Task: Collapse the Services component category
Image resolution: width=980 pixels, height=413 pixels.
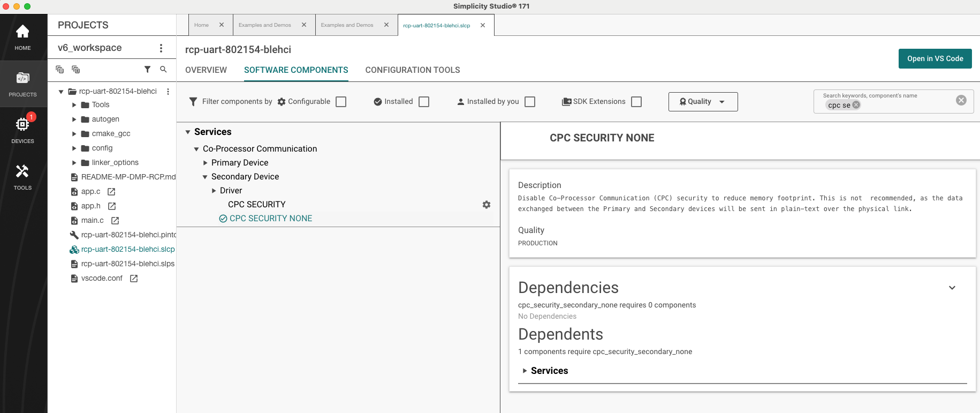Action: point(188,132)
